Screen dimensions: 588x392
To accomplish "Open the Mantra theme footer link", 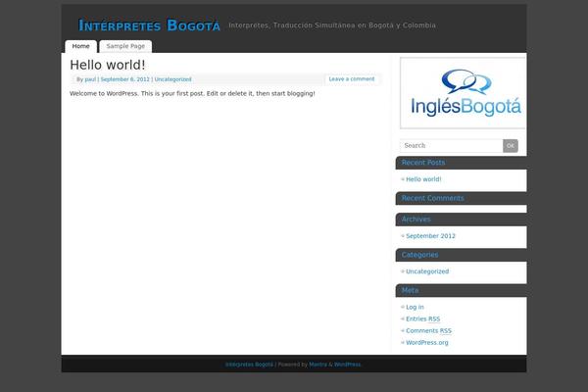I will pyautogui.click(x=318, y=365).
